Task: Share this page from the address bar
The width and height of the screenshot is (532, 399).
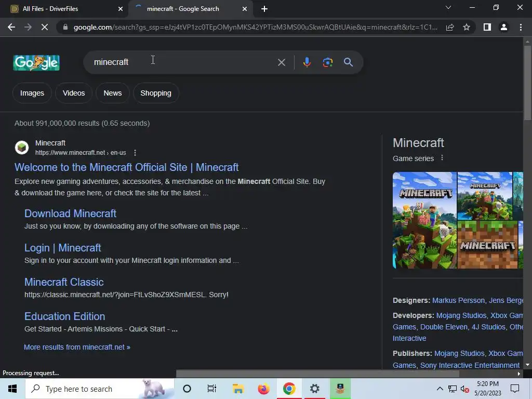Action: click(450, 27)
